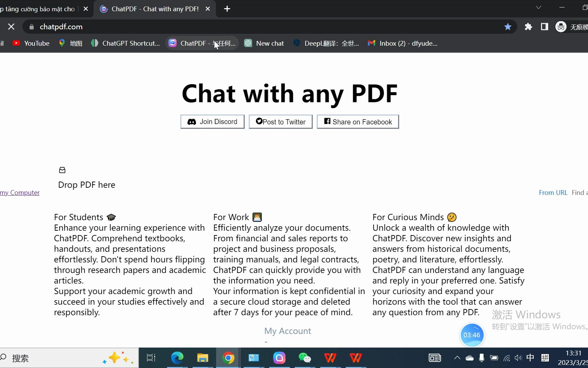588x368 pixels.
Task: Click the blue 03:46 timer bubble
Action: coord(472,335)
